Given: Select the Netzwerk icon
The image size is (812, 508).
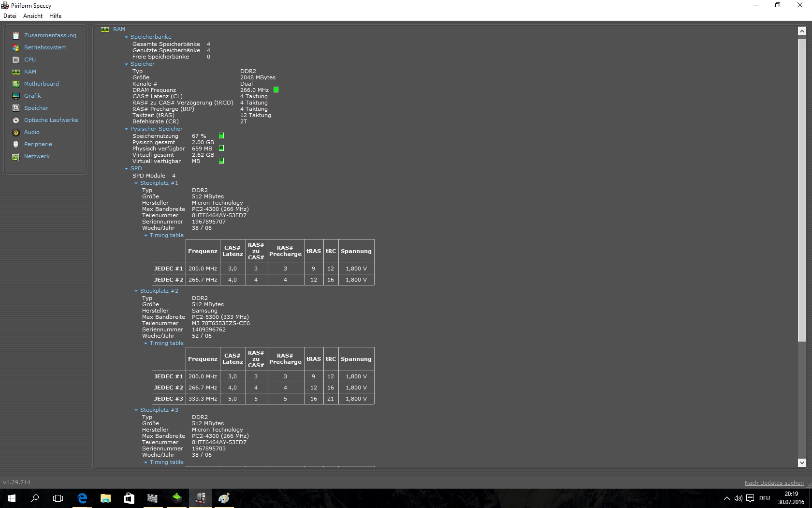Looking at the screenshot, I should tap(16, 156).
